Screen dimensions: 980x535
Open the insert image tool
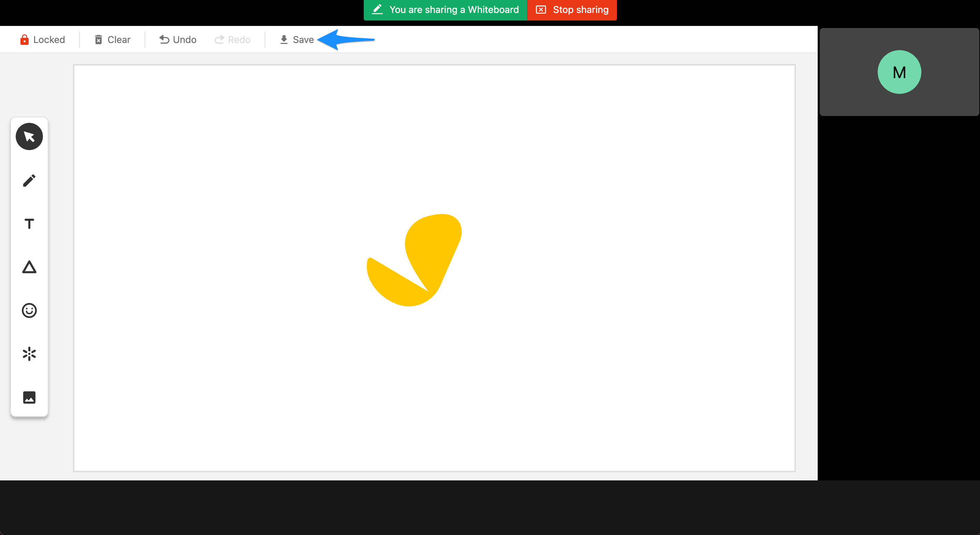point(29,397)
